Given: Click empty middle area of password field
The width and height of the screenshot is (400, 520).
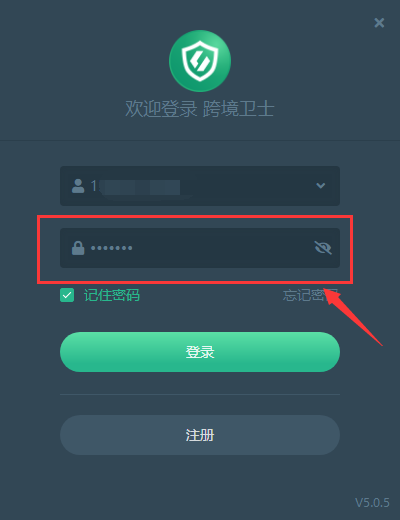Looking at the screenshot, I should tap(220, 248).
